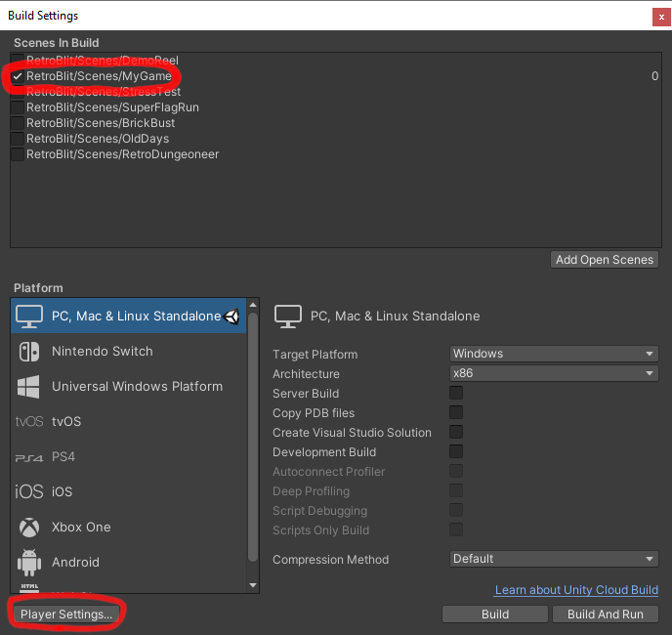Enable Create Visual Studio Solution checkbox
The image size is (672, 635).
[x=456, y=432]
